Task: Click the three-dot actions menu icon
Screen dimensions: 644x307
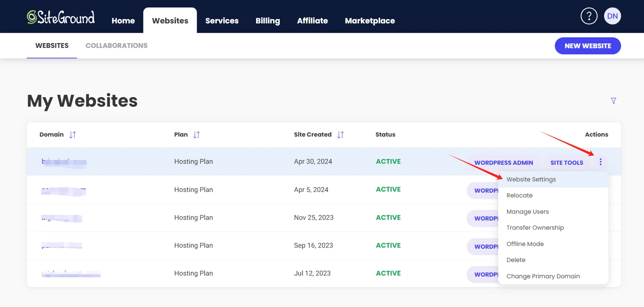Action: (601, 162)
